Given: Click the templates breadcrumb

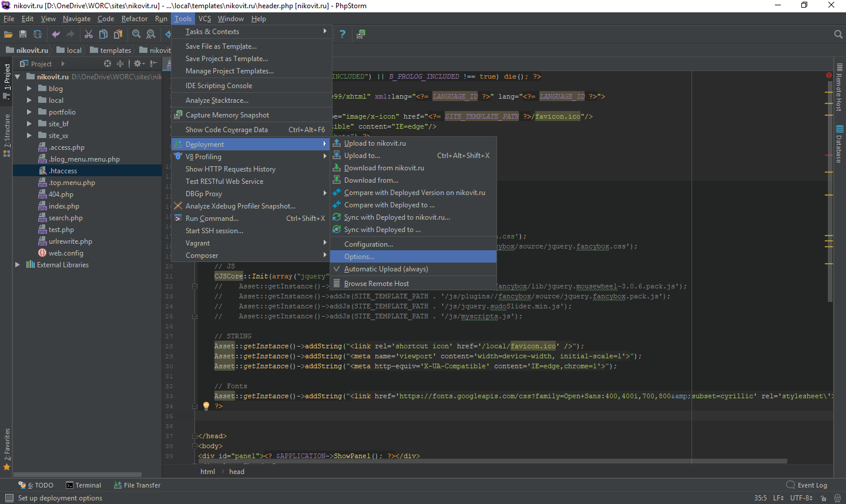Looking at the screenshot, I should [x=110, y=51].
